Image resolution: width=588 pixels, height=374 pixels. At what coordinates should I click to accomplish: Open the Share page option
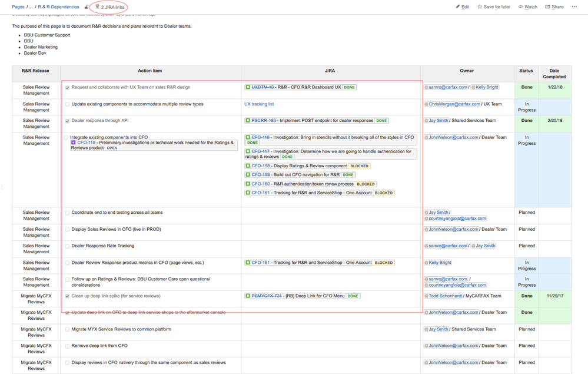coord(554,6)
